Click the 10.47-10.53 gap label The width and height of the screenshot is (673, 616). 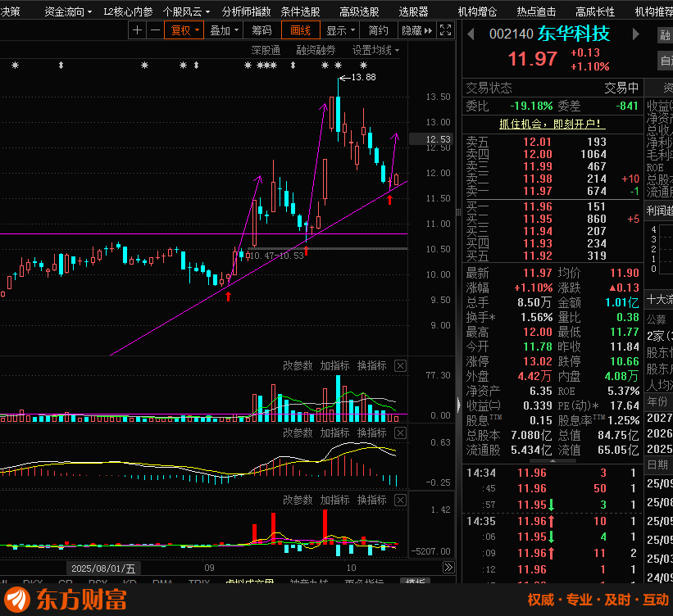(x=277, y=256)
